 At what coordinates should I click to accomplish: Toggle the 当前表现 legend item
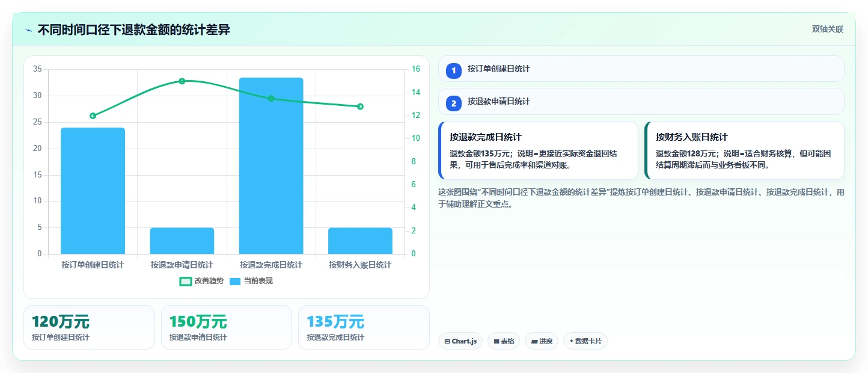pyautogui.click(x=251, y=281)
